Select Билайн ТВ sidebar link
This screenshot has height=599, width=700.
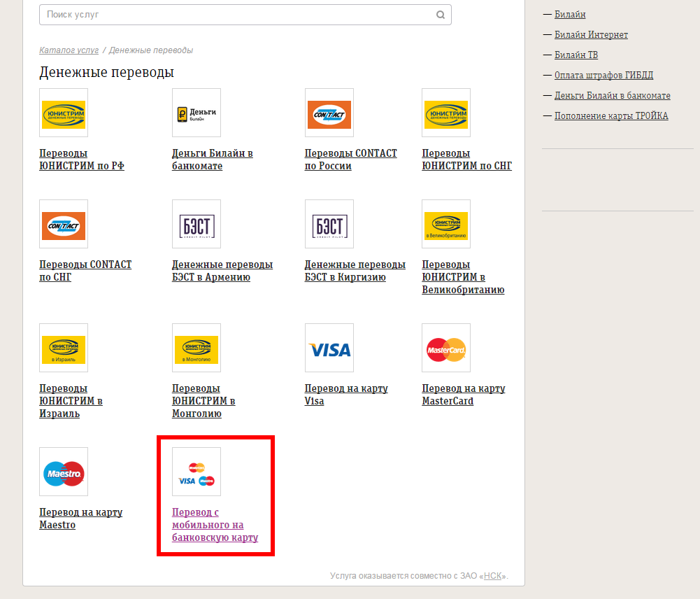coord(576,55)
